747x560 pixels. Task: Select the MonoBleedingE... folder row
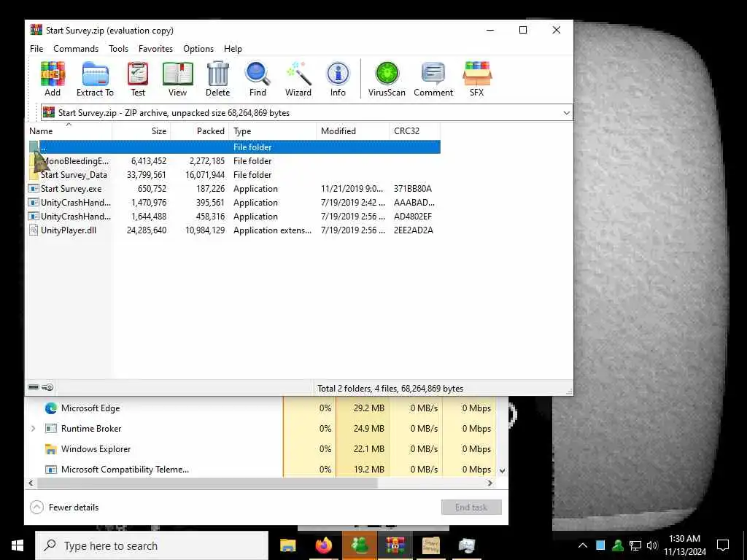234,161
